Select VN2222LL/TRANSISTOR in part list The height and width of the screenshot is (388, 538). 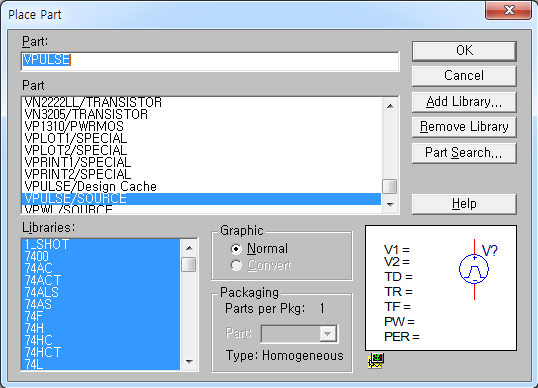pos(201,103)
